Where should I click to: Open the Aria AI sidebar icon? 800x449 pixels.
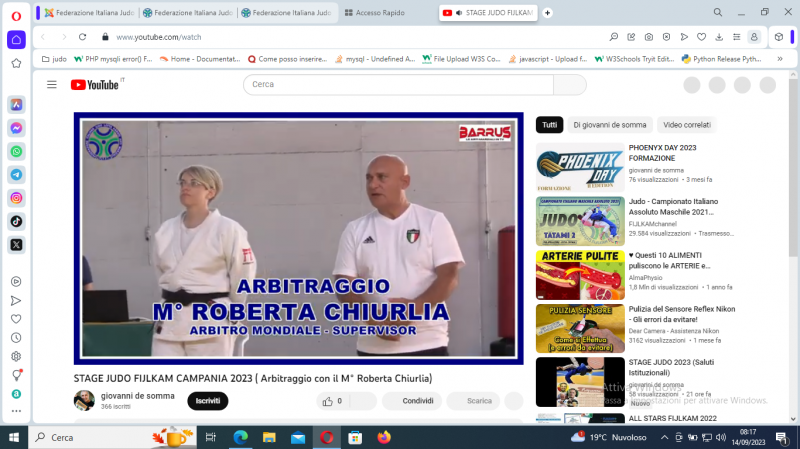[16, 105]
